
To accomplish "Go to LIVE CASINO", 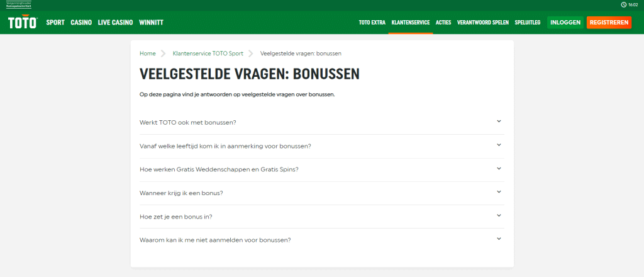I will [x=116, y=23].
